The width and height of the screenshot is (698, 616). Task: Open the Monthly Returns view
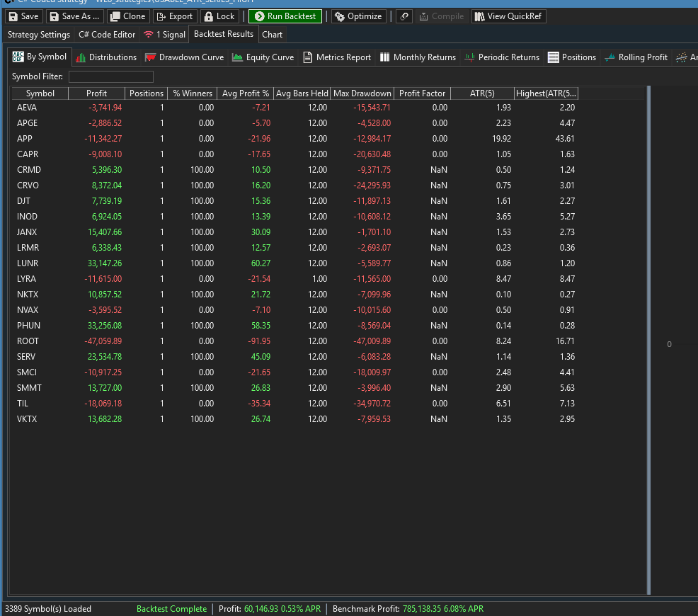pyautogui.click(x=418, y=57)
